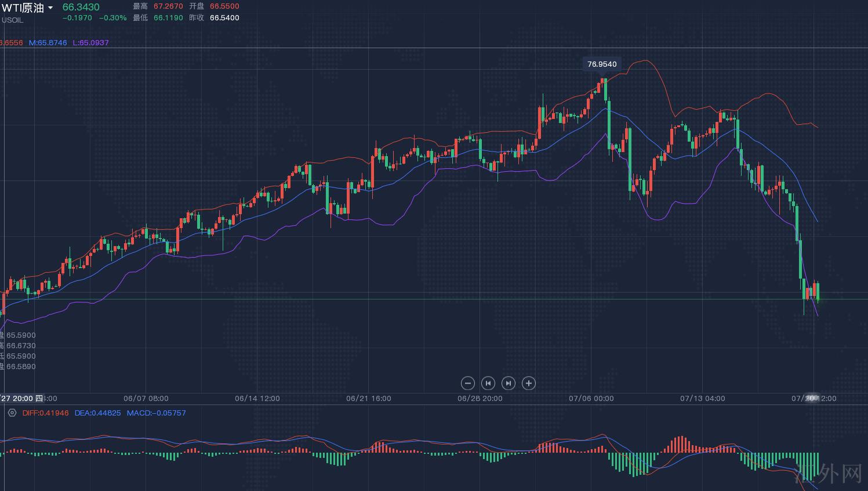Click the USOIL ticker code
The width and height of the screenshot is (868, 491).
12,20
